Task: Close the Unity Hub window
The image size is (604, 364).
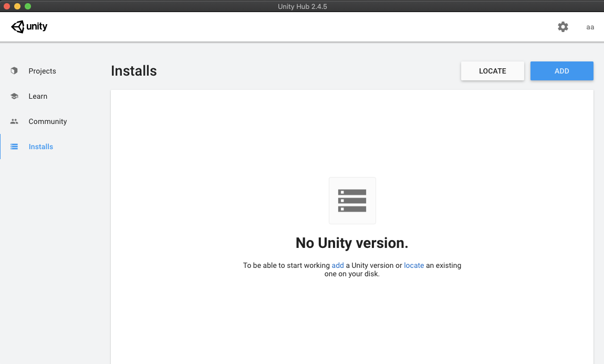Action: pyautogui.click(x=7, y=6)
